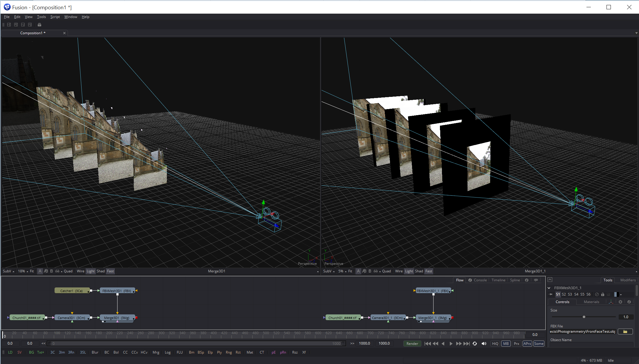Viewport: 639px width, 364px height.
Task: Show buffer A in left viewer
Action: coord(40,271)
